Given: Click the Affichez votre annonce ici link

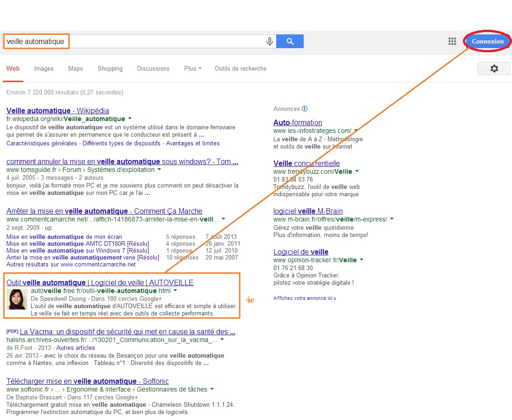Looking at the screenshot, I should click(305, 298).
